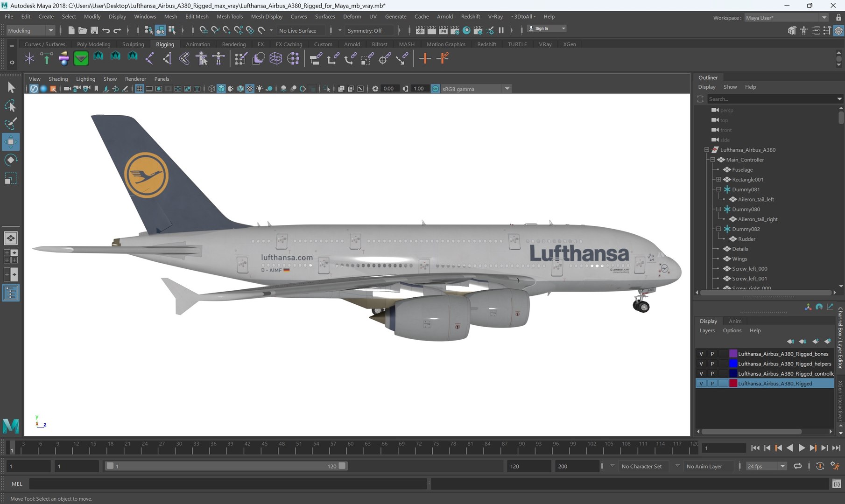
Task: Click the orange Set Key plus icon
Action: pos(425,58)
